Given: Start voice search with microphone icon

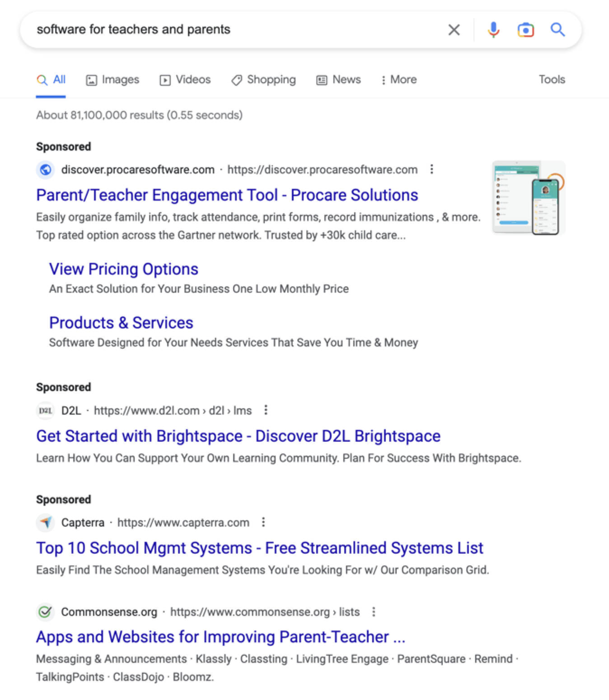Looking at the screenshot, I should point(493,30).
